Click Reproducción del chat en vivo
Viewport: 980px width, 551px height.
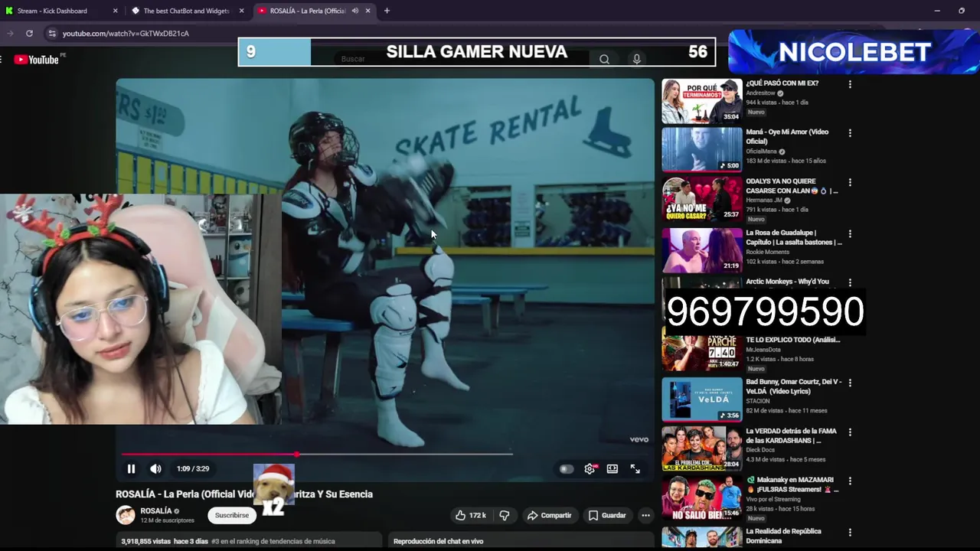438,541
